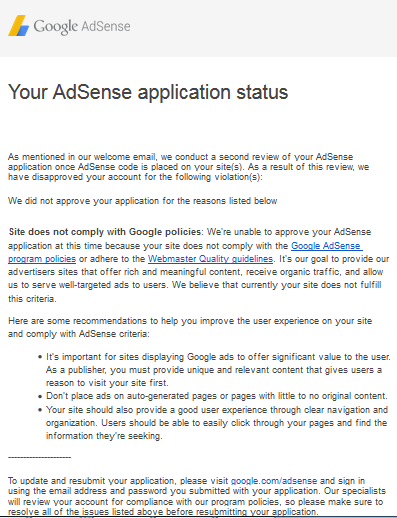The height and width of the screenshot is (518, 397).
Task: Click the dashed separator line
Action: (x=39, y=457)
